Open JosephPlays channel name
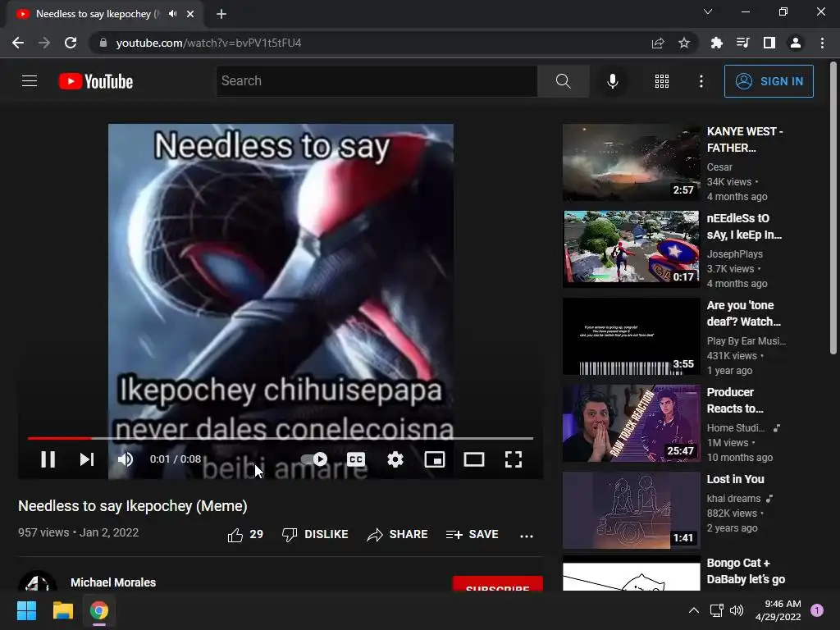Screen dimensions: 840x630 [x=734, y=254]
